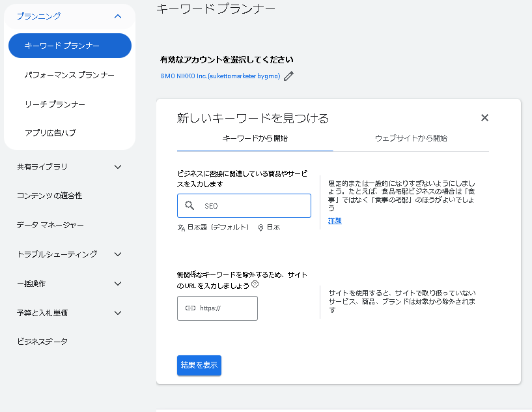This screenshot has height=412, width=532.
Task: Click the help icon next to URL prompt
Action: [x=255, y=284]
